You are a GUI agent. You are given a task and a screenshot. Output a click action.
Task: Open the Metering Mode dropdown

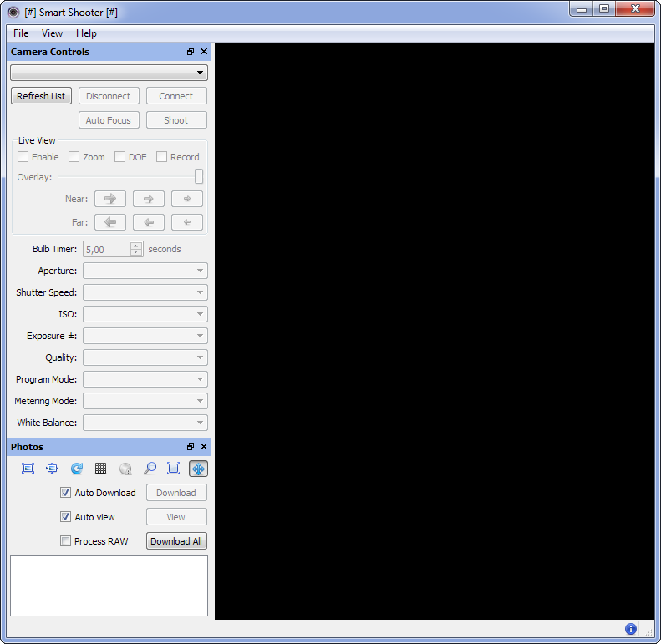coord(145,401)
